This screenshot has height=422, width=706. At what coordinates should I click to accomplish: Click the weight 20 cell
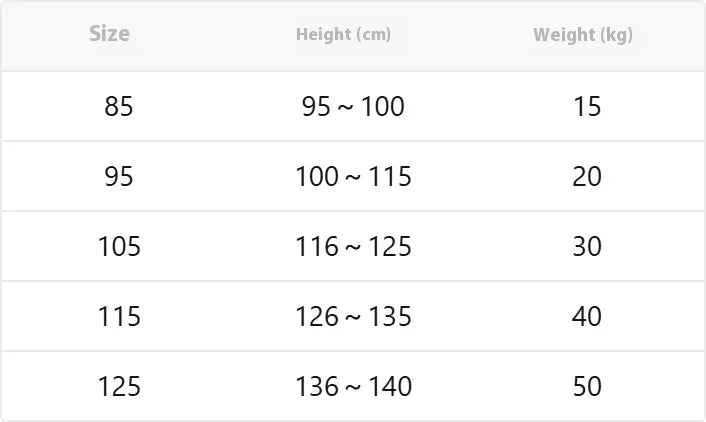tap(587, 176)
